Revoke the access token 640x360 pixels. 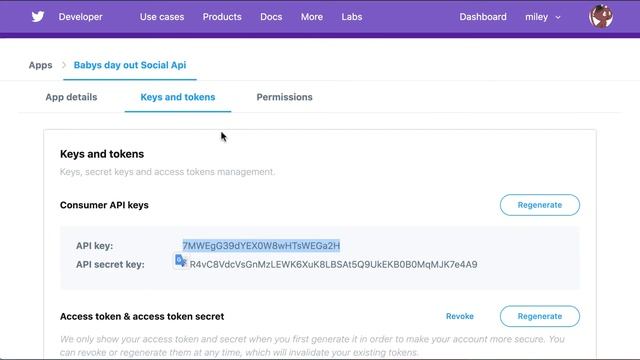[460, 316]
